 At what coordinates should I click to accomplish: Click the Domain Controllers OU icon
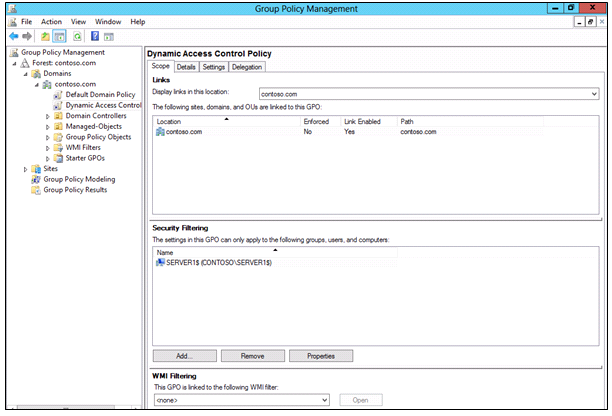click(x=58, y=116)
